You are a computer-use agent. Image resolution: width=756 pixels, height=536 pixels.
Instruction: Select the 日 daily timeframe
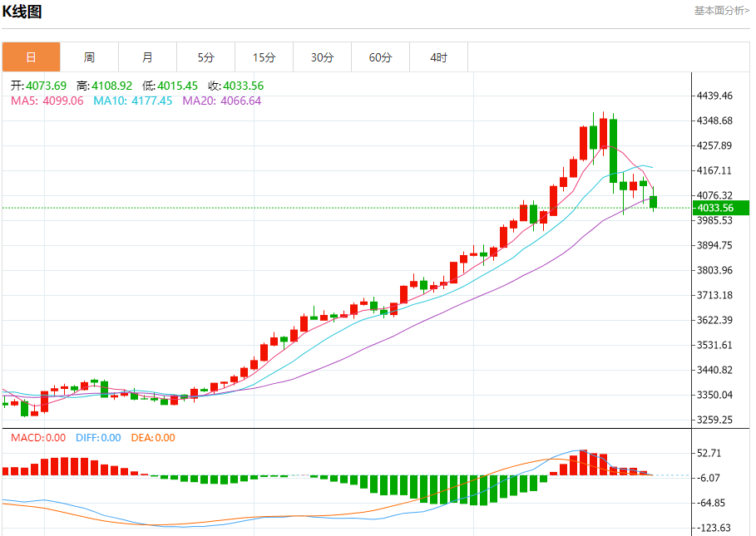click(31, 57)
